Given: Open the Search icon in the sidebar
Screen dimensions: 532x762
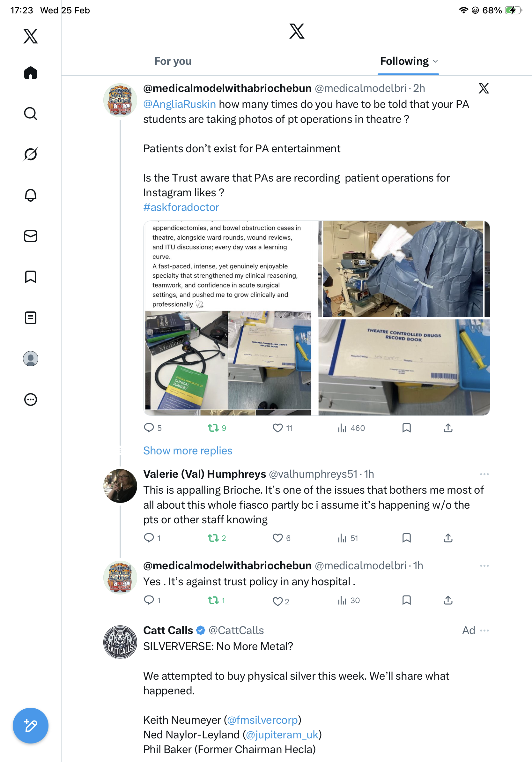Looking at the screenshot, I should (31, 114).
